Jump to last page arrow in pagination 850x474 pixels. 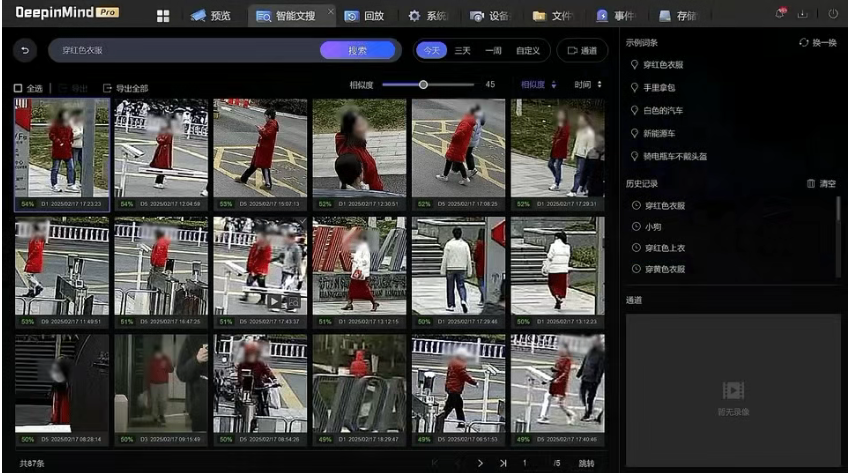click(502, 463)
